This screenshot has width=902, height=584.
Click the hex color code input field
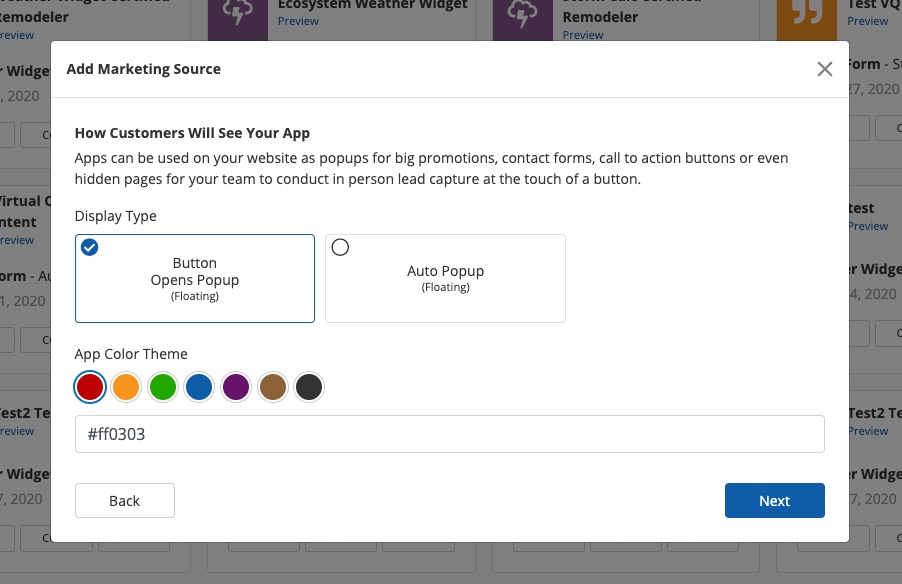(x=449, y=434)
